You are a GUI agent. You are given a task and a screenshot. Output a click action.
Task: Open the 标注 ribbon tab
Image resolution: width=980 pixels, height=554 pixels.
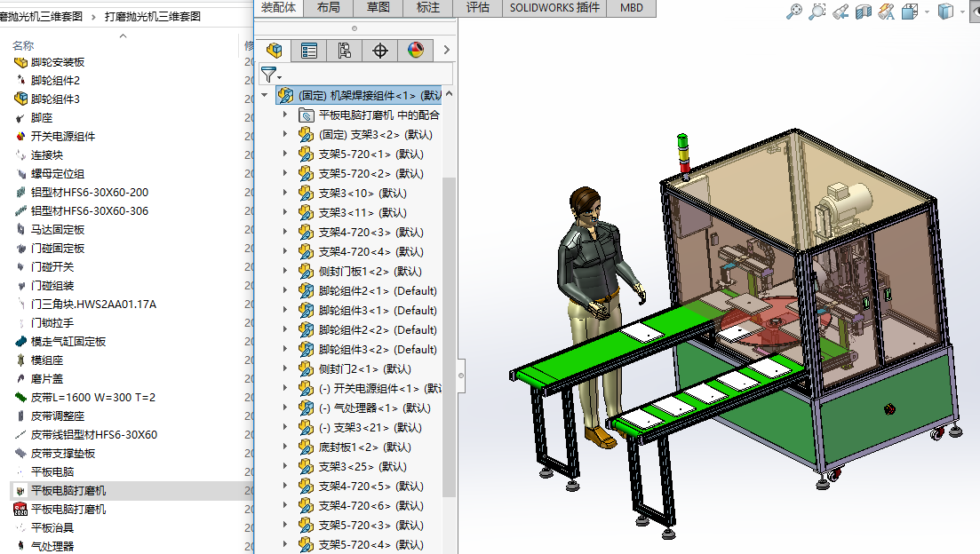click(428, 7)
